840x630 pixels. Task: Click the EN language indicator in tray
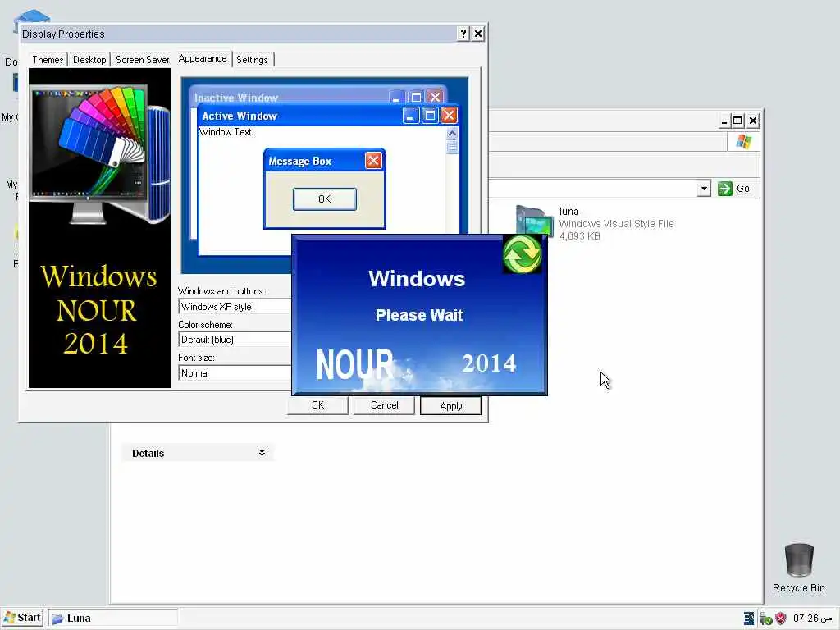pos(749,619)
